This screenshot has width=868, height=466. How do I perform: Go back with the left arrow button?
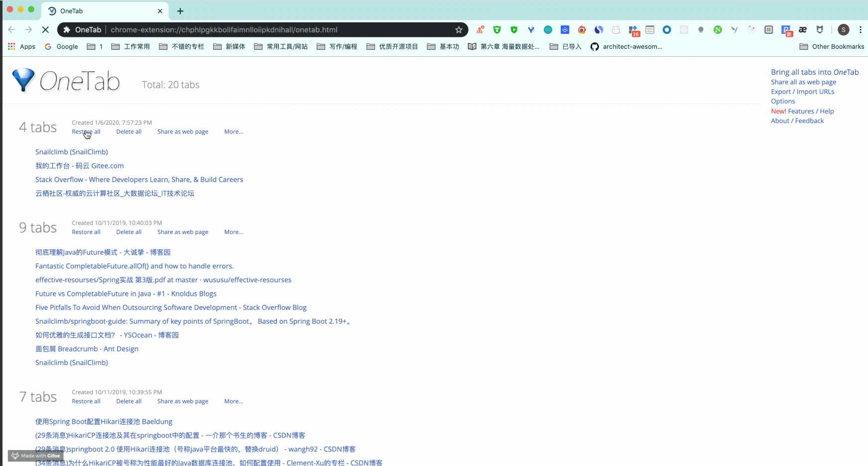pos(11,30)
